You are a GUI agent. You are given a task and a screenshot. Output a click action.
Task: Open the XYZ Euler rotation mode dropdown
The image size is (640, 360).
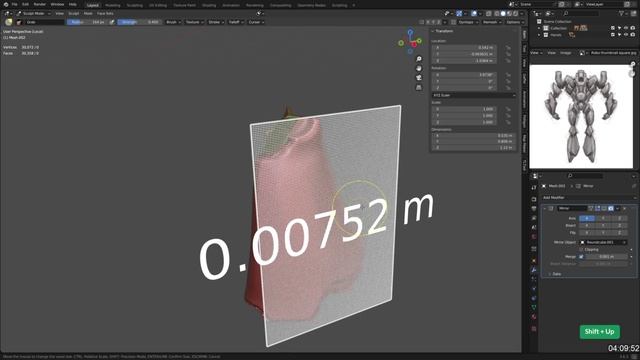[x=473, y=95]
